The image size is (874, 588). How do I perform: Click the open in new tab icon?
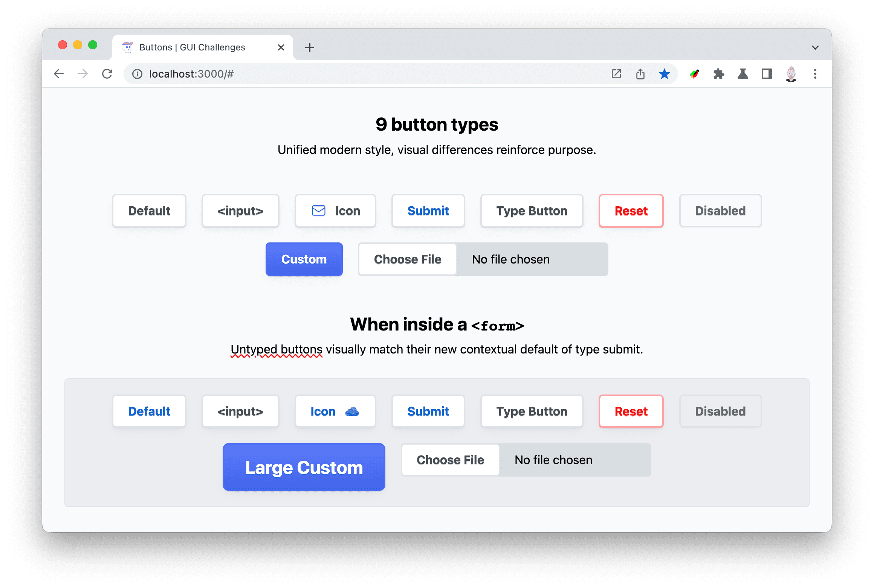(x=615, y=73)
